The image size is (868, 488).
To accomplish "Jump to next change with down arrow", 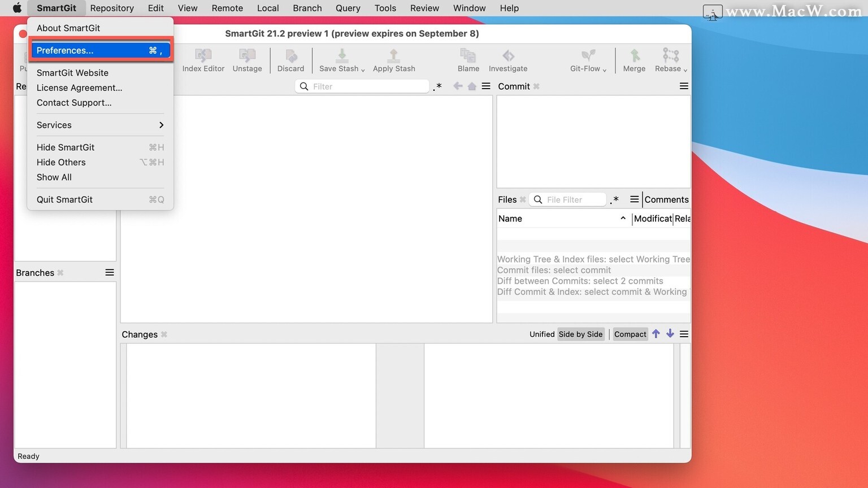I will tap(670, 334).
